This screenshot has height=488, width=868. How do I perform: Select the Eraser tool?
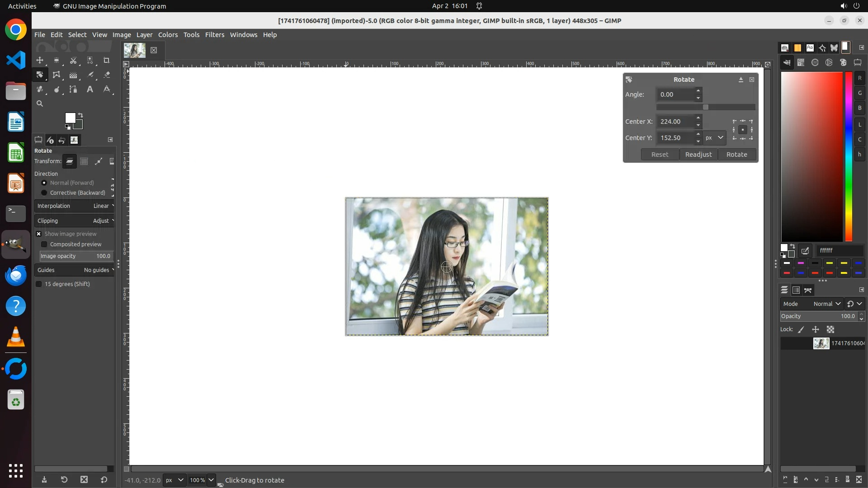[x=107, y=75]
